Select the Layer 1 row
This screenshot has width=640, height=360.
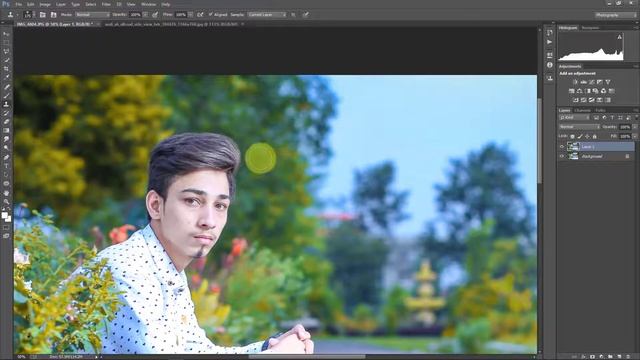click(596, 147)
